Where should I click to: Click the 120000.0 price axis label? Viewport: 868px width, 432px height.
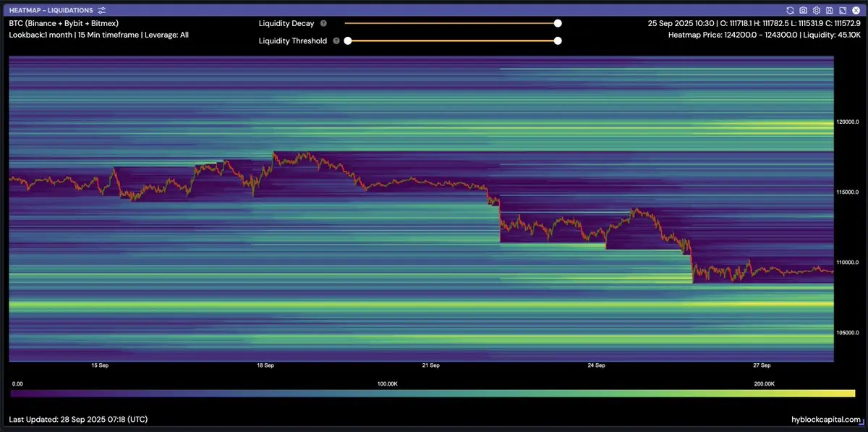tap(847, 122)
